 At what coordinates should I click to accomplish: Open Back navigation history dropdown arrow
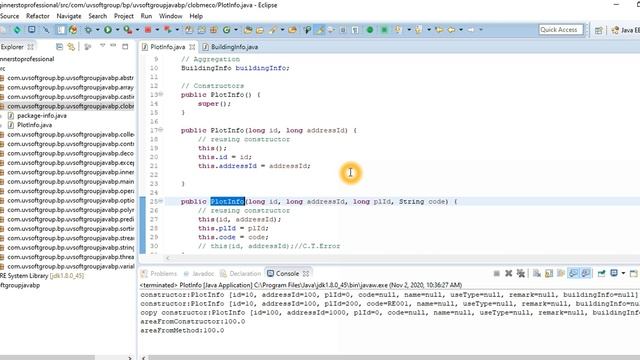pos(461,29)
